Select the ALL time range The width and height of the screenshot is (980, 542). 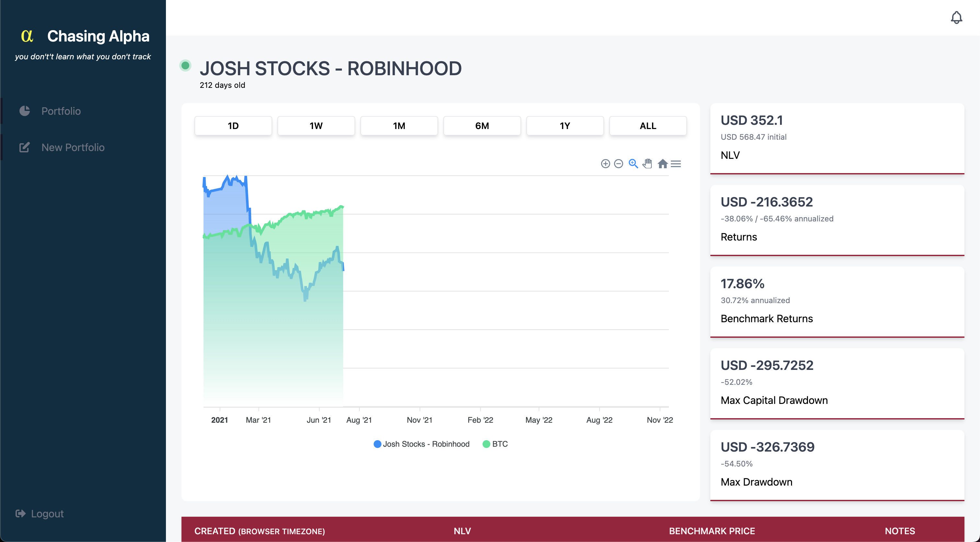click(648, 125)
